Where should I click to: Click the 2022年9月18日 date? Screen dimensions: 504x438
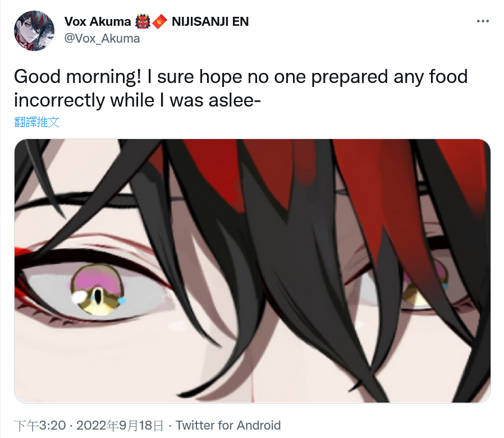[120, 426]
